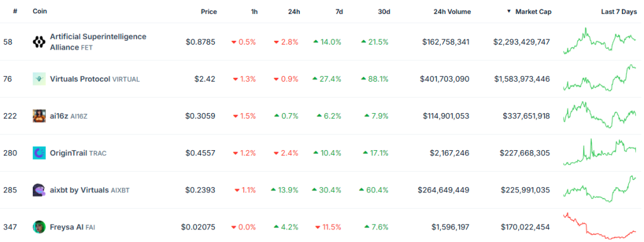Open the Virtuals Protocol coin page link

coord(95,79)
